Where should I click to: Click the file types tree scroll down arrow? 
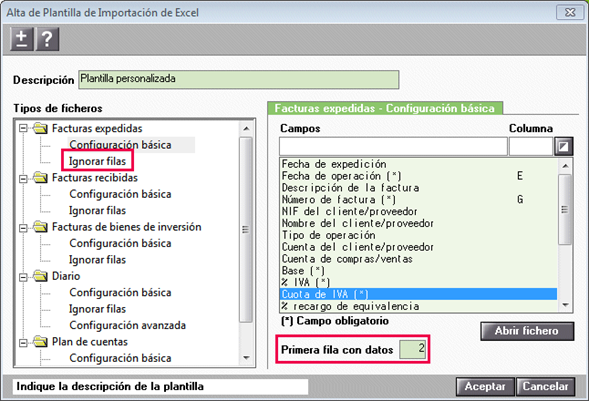[246, 357]
